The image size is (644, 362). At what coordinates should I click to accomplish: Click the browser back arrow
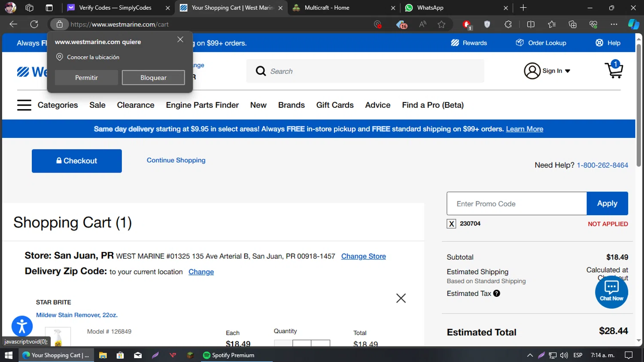[13, 24]
